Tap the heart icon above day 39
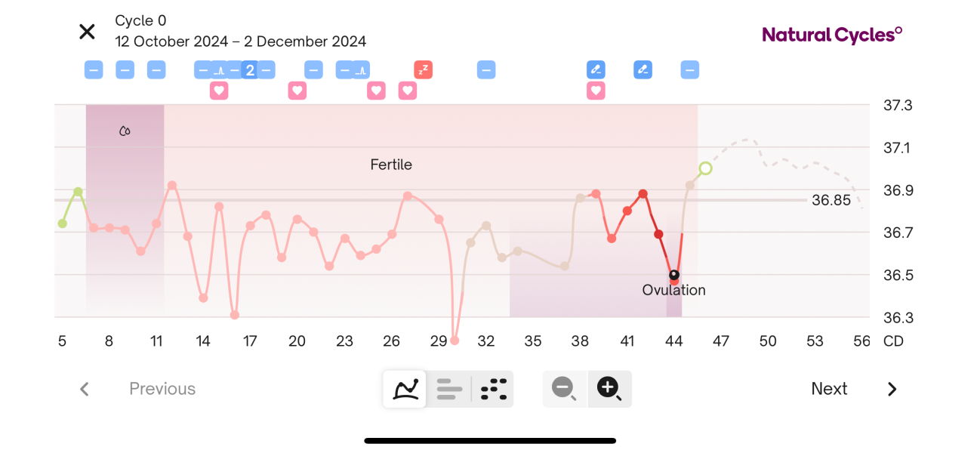The image size is (980, 453). pos(596,91)
